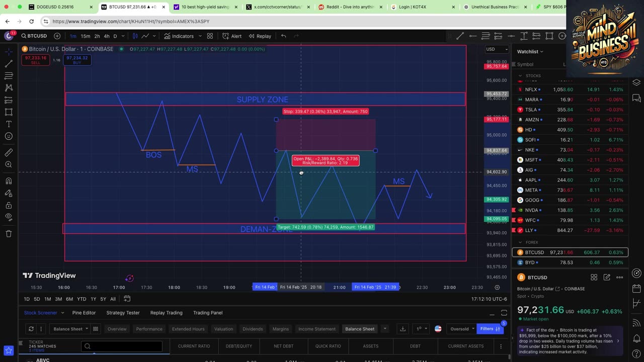Switch to the 1m timeframe
Viewport: 644px width, 362px height.
click(x=73, y=36)
